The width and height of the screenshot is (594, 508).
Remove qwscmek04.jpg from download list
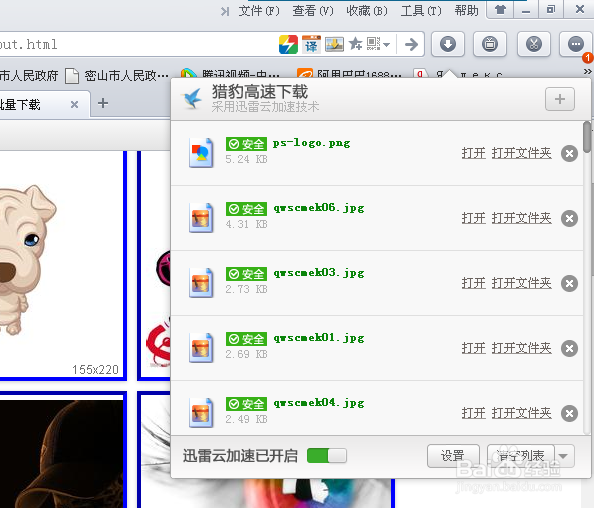click(x=569, y=413)
